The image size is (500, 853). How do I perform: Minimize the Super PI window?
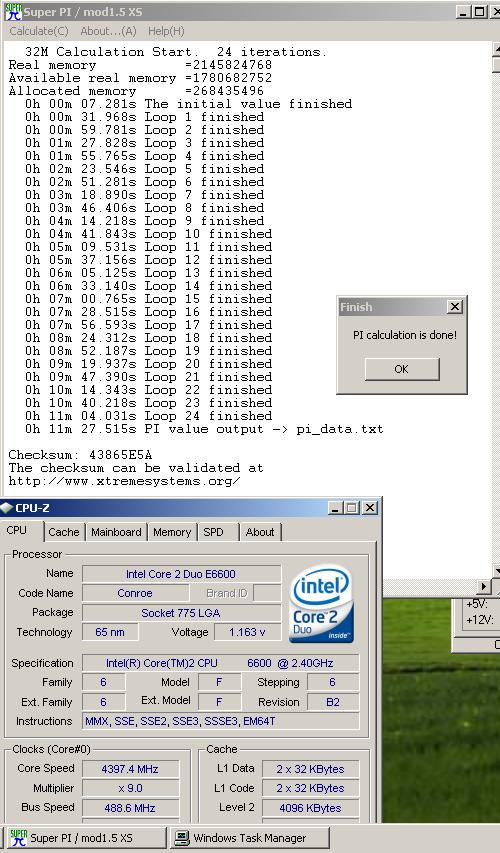[463, 11]
